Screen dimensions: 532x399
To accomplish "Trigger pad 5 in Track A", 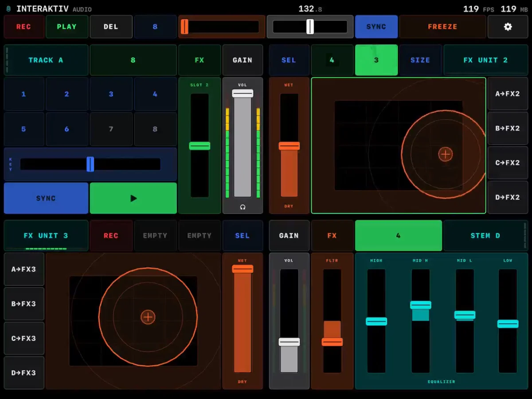I will pos(24,129).
